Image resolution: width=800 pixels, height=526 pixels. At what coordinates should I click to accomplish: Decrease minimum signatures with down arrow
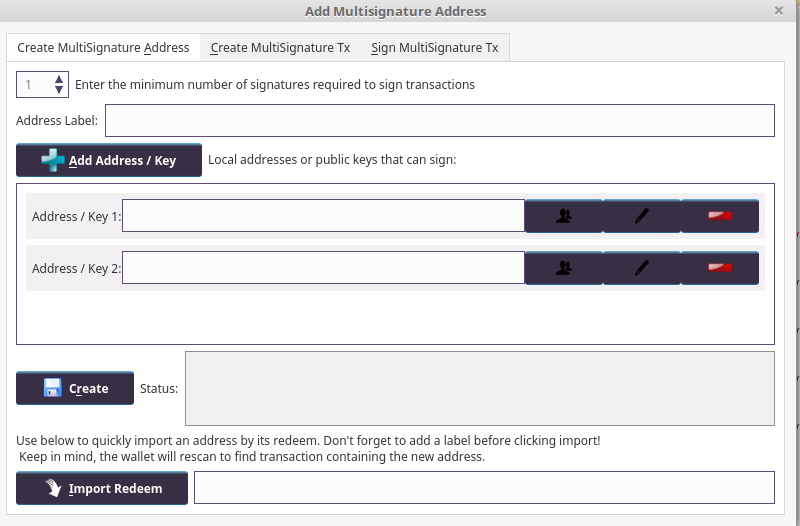coord(59,90)
